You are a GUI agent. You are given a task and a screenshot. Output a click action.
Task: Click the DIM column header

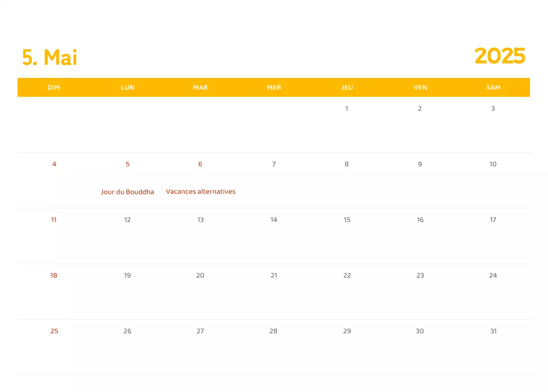click(54, 87)
